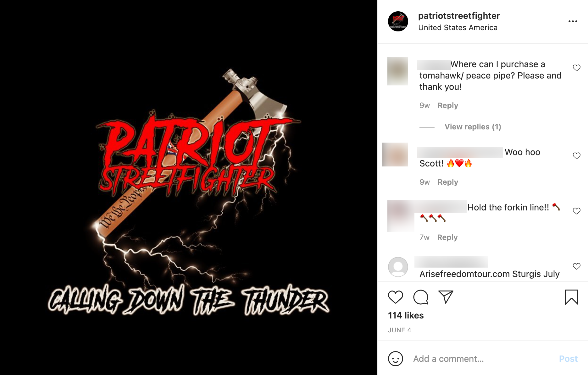Image resolution: width=588 pixels, height=375 pixels.
Task: Reply to the tomahawk purchase comment
Action: [x=448, y=106]
